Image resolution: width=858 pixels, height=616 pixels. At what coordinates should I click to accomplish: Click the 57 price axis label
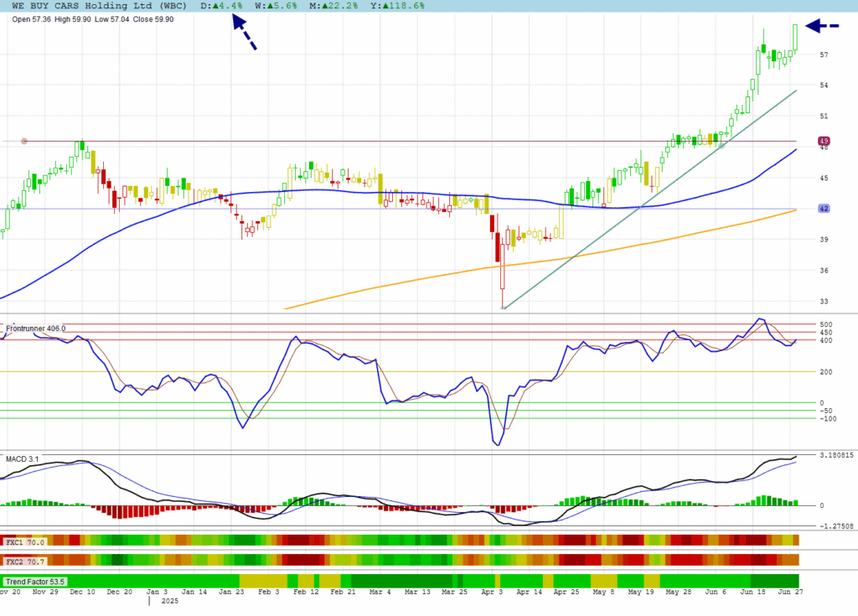(824, 54)
